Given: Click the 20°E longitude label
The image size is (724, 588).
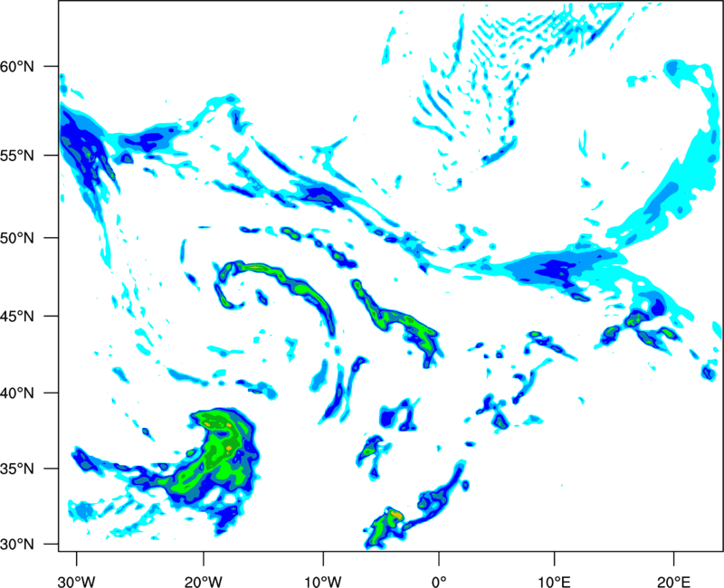Looking at the screenshot, I should 673,582.
